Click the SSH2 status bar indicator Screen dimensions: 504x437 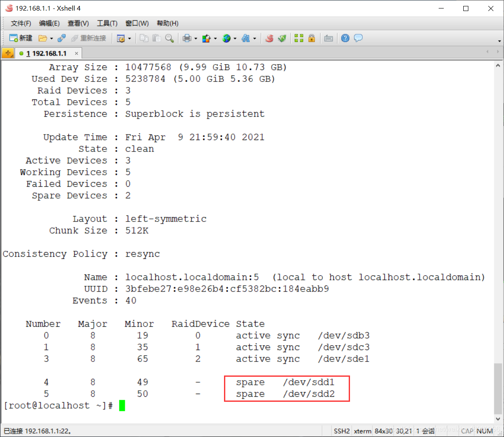(x=342, y=431)
